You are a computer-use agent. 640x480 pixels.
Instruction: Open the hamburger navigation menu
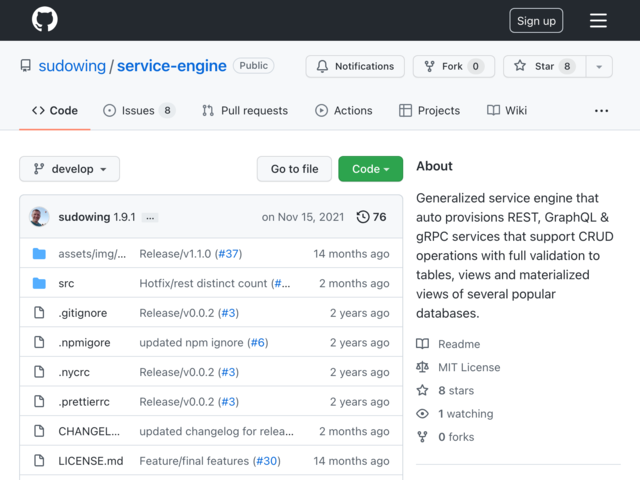click(x=598, y=20)
